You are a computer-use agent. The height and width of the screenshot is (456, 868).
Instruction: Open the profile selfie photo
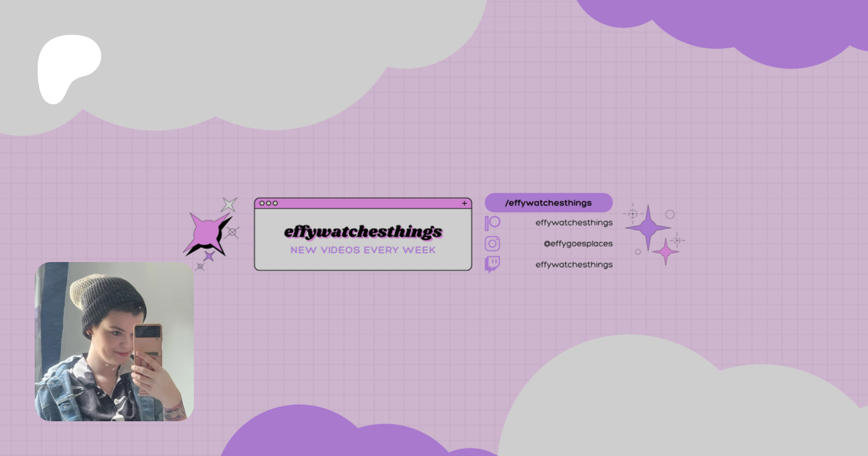pyautogui.click(x=114, y=341)
